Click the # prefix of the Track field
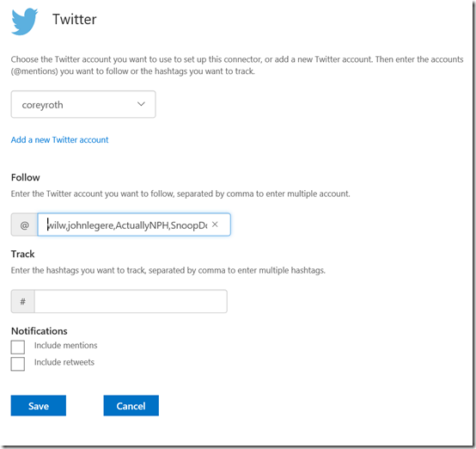 pos(22,301)
